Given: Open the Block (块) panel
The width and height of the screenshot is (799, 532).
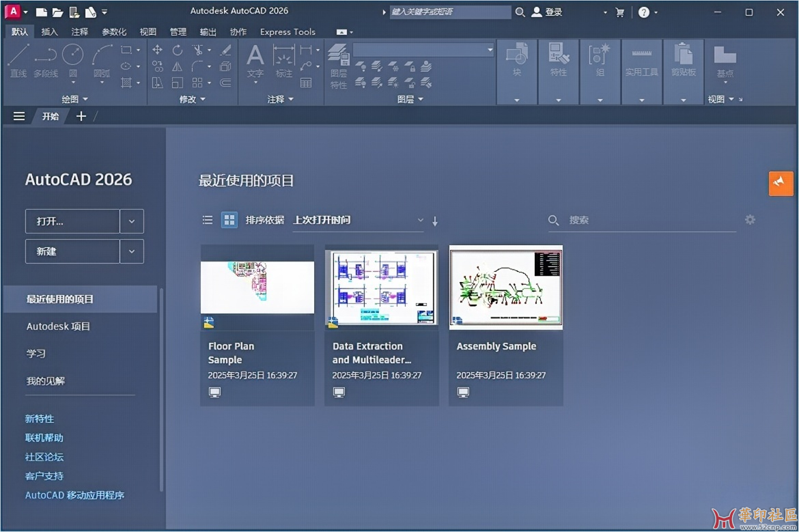Looking at the screenshot, I should click(517, 60).
